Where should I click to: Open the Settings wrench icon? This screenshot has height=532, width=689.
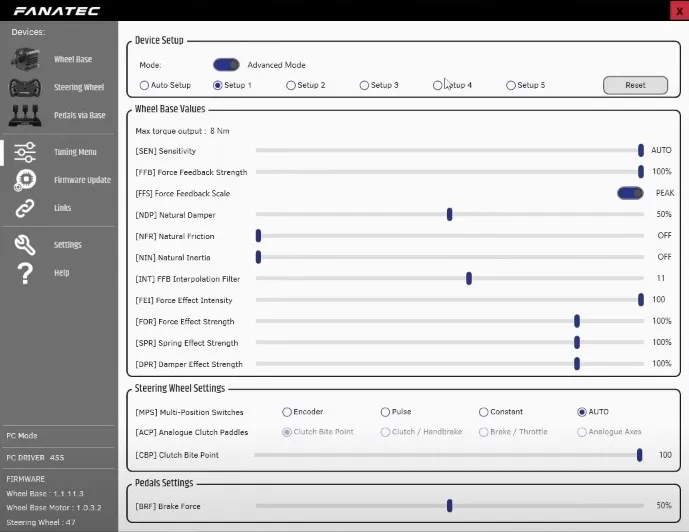[x=25, y=245]
